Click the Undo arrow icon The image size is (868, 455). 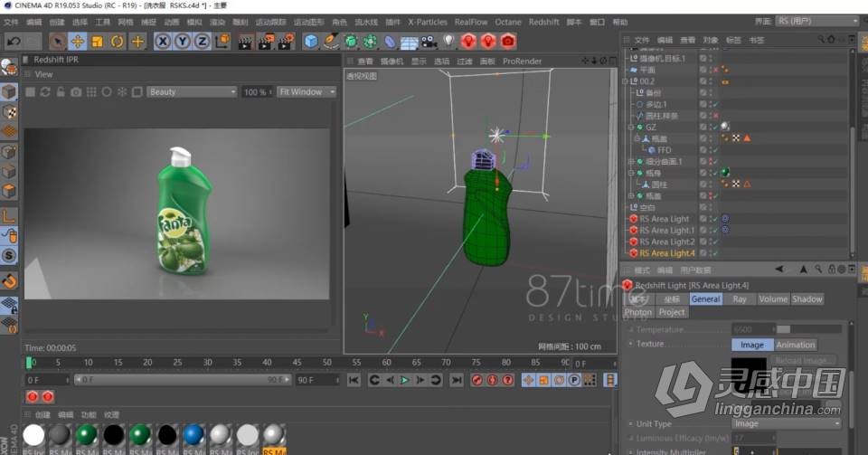tap(14, 41)
